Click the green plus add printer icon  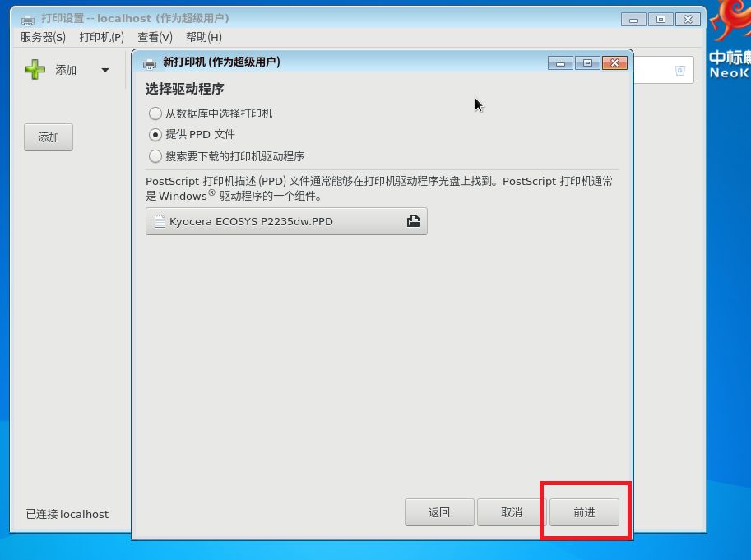coord(35,70)
